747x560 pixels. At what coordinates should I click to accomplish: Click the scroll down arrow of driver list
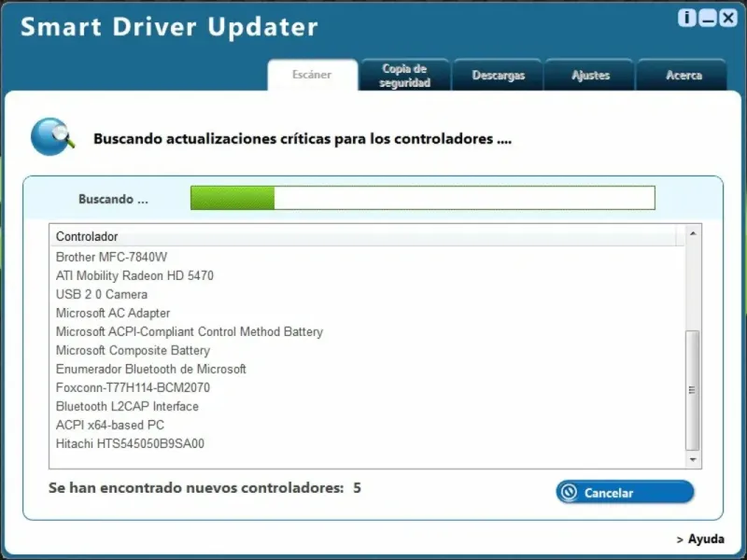(x=693, y=459)
